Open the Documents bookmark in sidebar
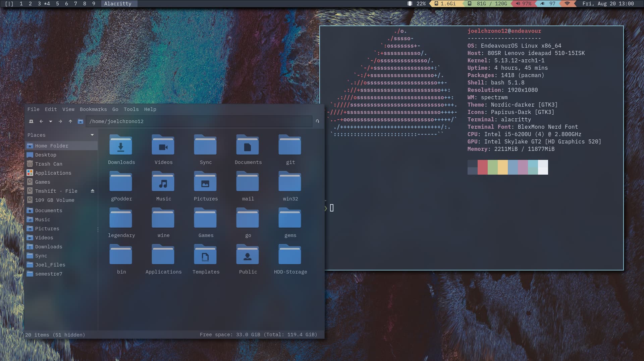This screenshot has height=361, width=644. pyautogui.click(x=61, y=210)
